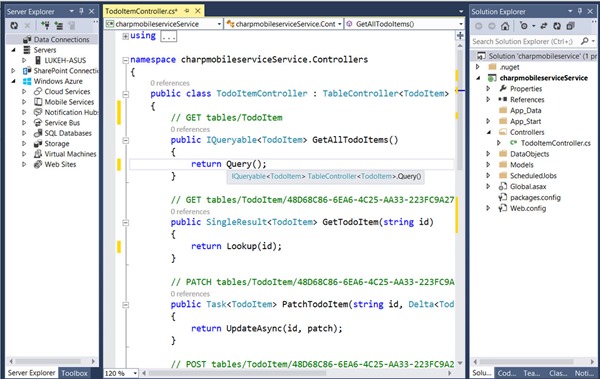Click the Virtual Machines icon
The height and width of the screenshot is (379, 600).
(x=38, y=154)
